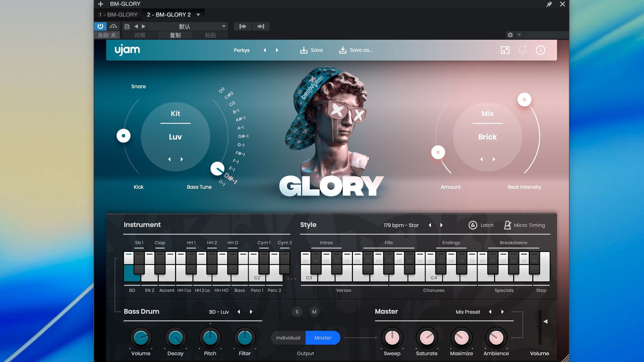The image size is (644, 362).
Task: Open the BD - Luv sound selector
Action: click(x=219, y=312)
